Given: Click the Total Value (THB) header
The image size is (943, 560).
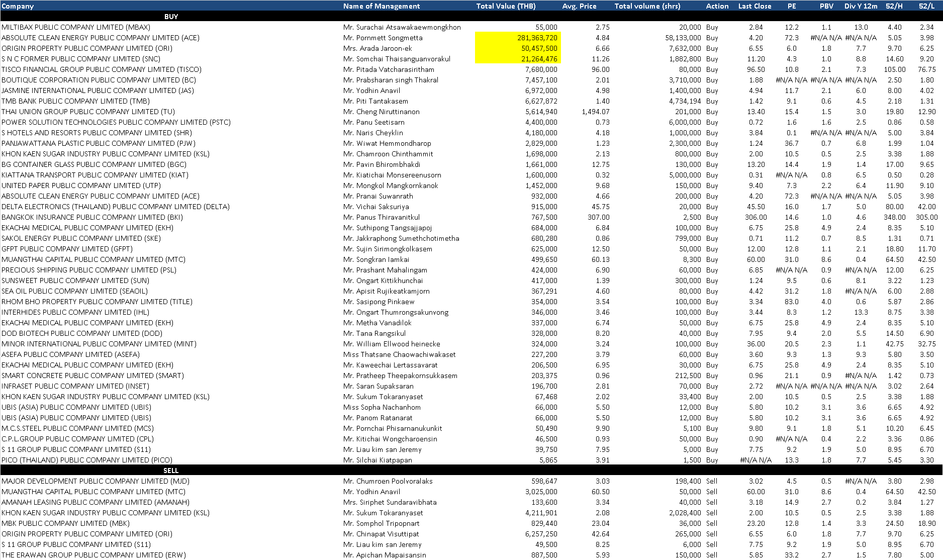Looking at the screenshot, I should 506,6.
